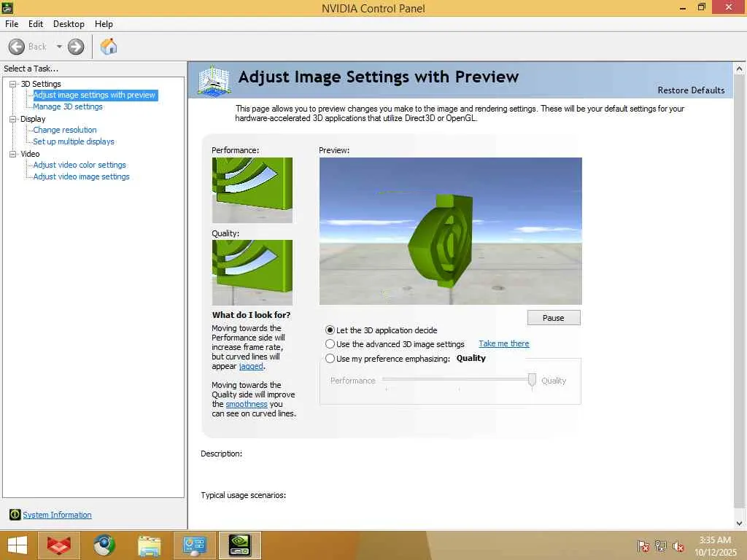Open File Explorer from the taskbar
This screenshot has height=560, width=747.
(x=149, y=545)
